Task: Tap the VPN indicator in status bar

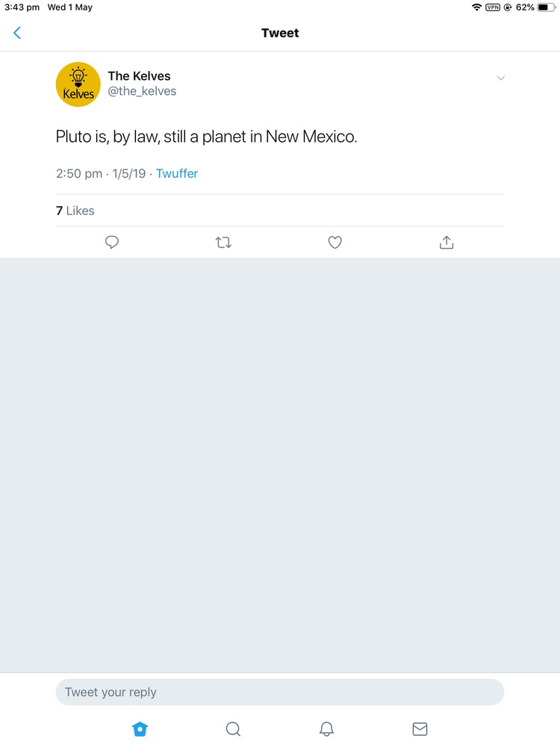Action: pyautogui.click(x=493, y=7)
